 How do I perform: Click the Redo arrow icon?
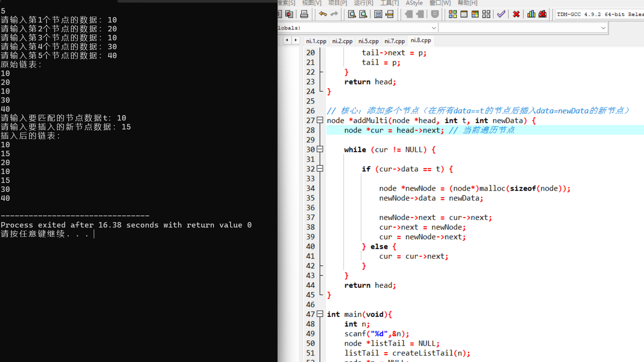point(334,14)
